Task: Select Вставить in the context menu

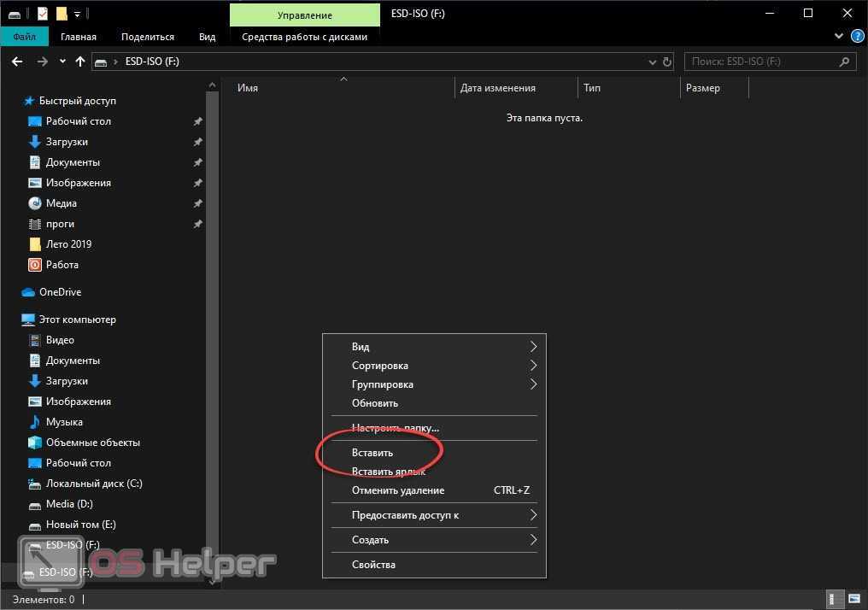Action: pyautogui.click(x=372, y=453)
